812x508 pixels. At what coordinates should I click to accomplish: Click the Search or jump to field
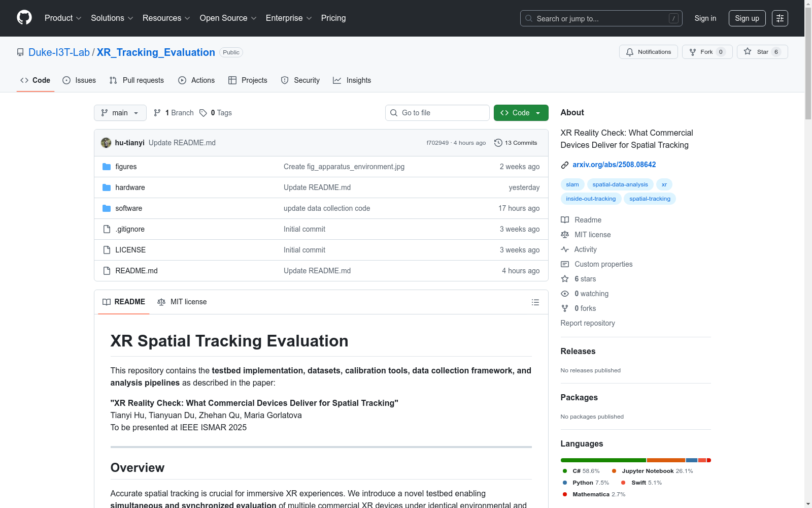601,18
